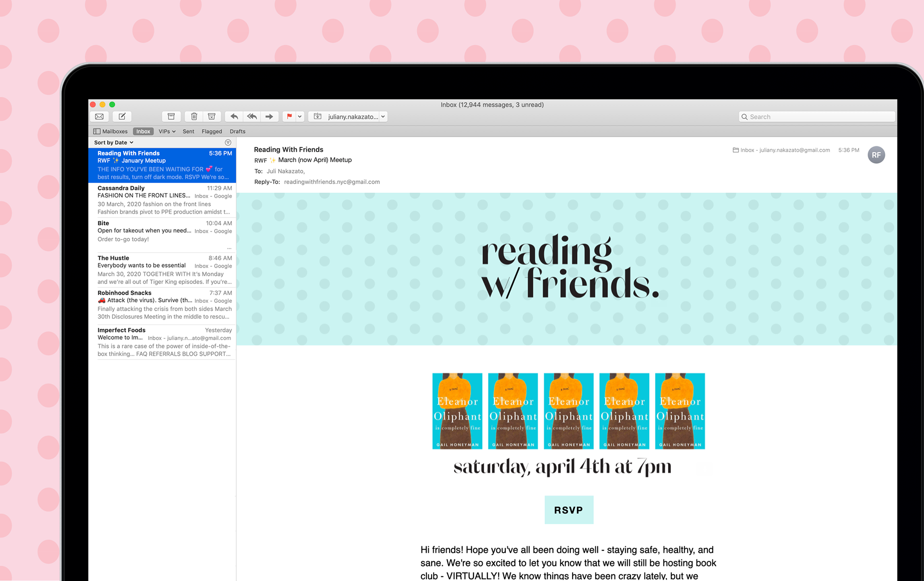Click the Get New Mail envelope icon
924x581 pixels.
(99, 116)
